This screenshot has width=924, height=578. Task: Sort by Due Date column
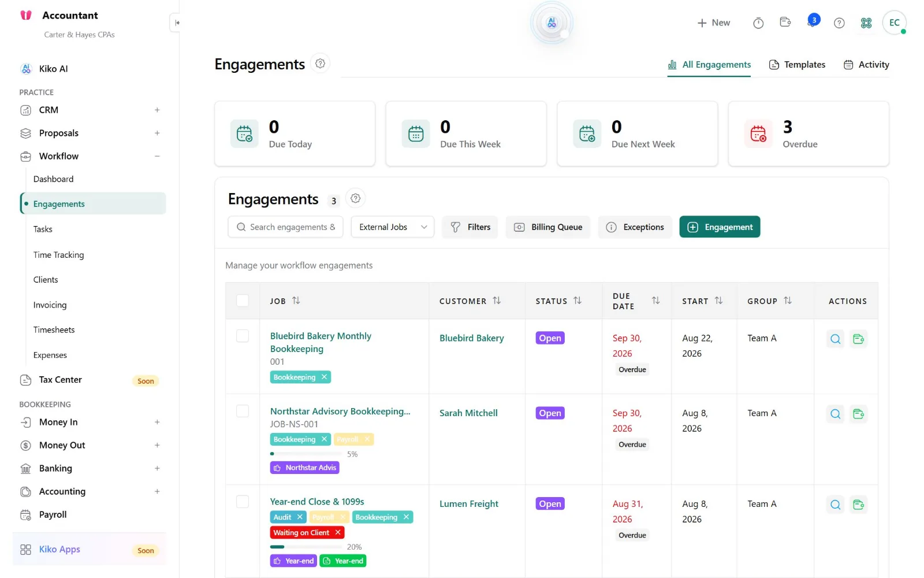(x=655, y=301)
